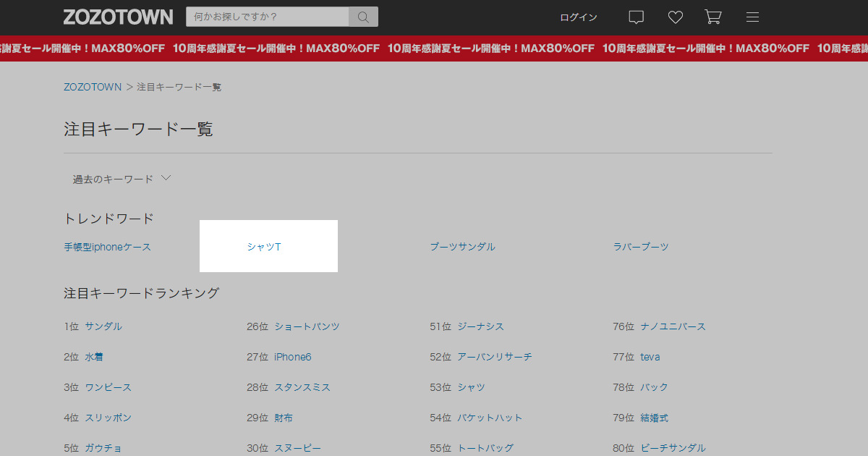Viewport: 868px width, 456px height.
Task: Click the search magnifier button
Action: (x=363, y=17)
